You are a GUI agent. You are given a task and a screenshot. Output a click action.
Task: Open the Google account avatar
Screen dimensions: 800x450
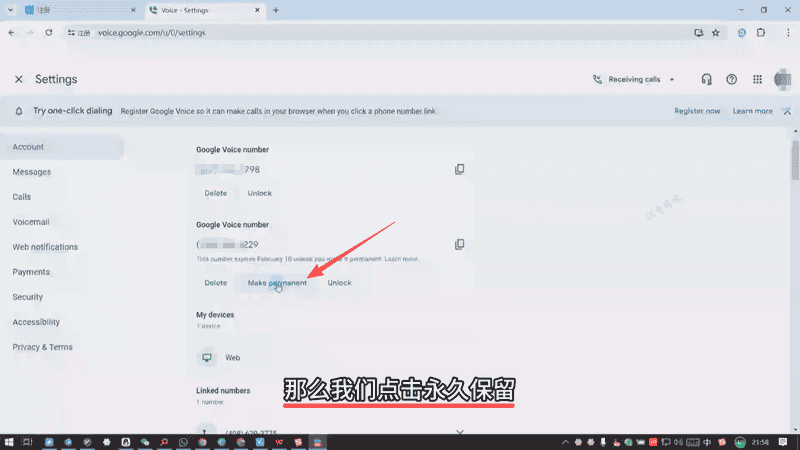pos(783,79)
